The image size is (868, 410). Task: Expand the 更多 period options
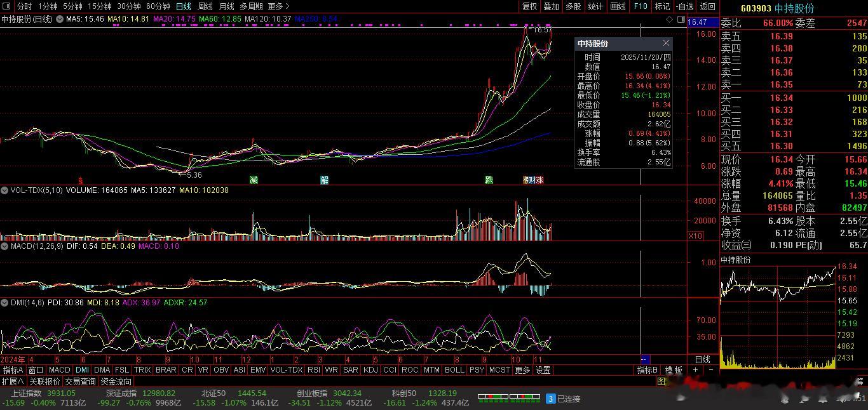click(278, 6)
